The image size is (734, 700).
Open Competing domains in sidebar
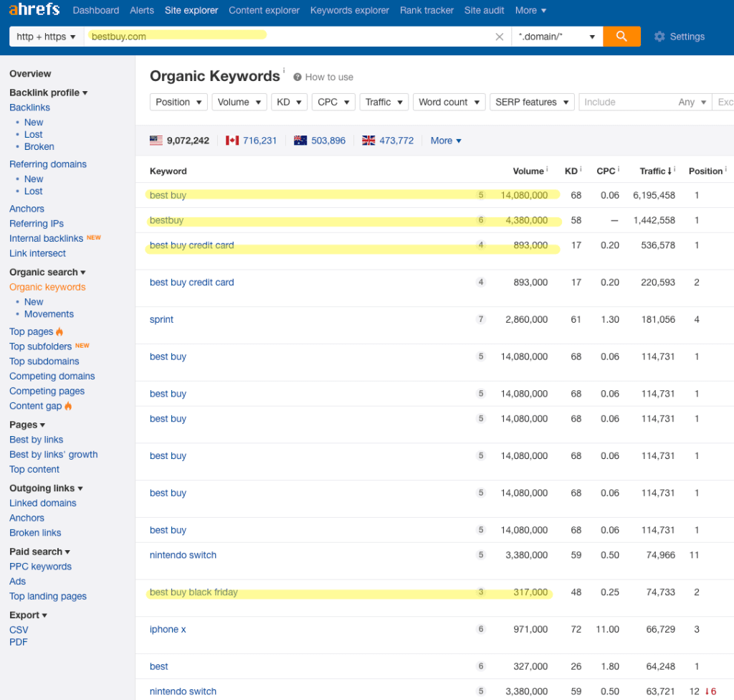(x=52, y=376)
